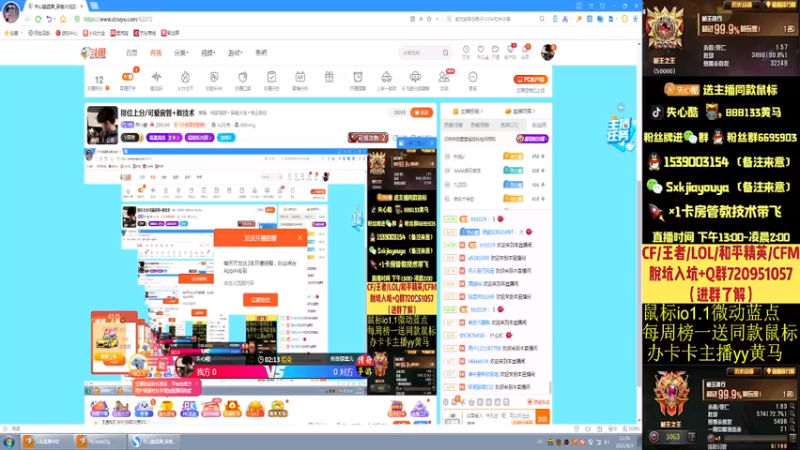Screen dimensions: 800x450
Task: Click the Douyu logo
Action: 93,53
